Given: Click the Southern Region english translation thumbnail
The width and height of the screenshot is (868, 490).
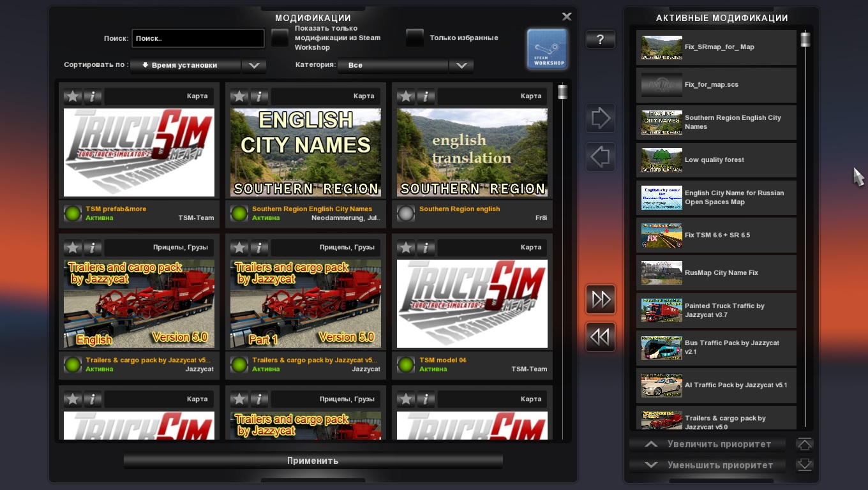Looking at the screenshot, I should [472, 152].
